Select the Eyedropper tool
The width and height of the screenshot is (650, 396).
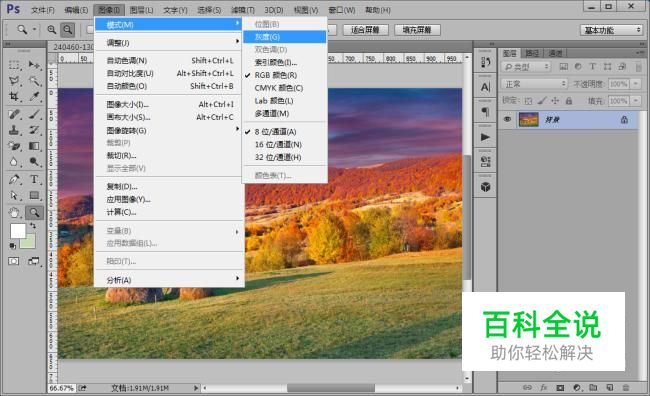pos(34,96)
